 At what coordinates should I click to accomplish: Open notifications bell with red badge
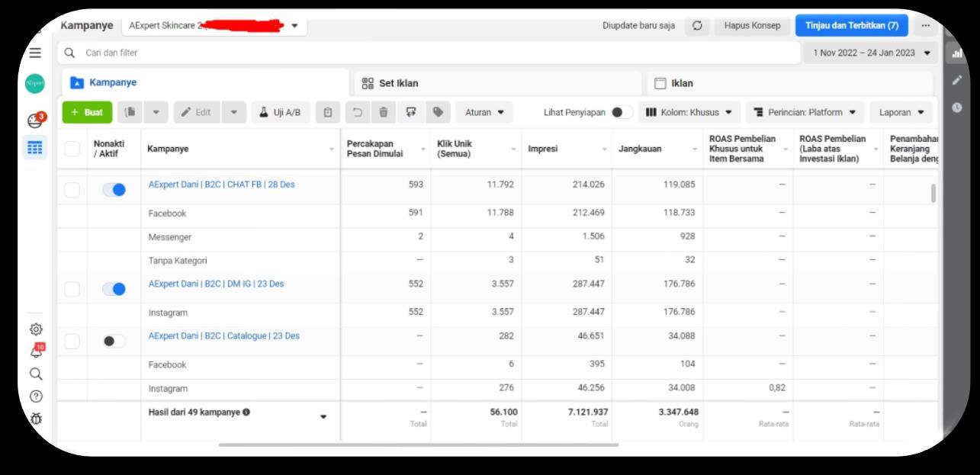tap(37, 351)
